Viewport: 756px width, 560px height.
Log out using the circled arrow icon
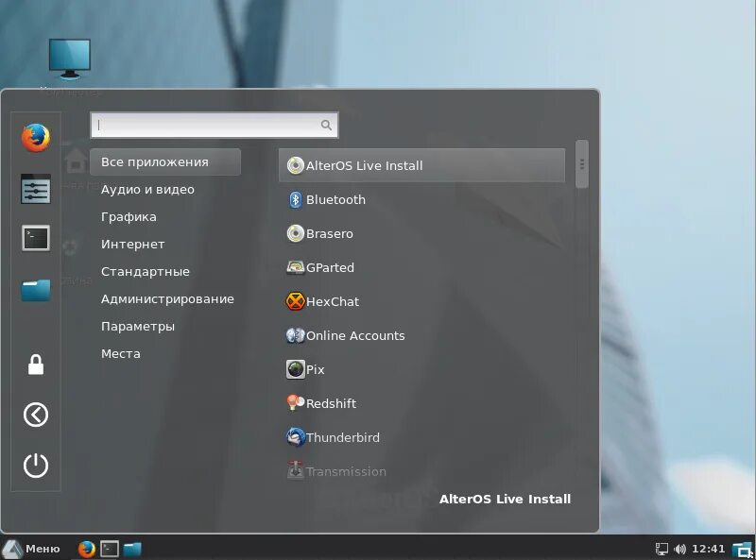click(36, 415)
